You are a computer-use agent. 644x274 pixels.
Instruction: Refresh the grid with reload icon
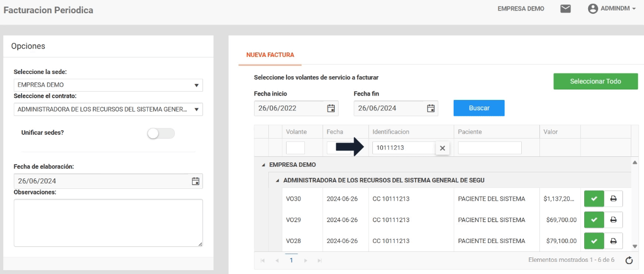pyautogui.click(x=629, y=260)
